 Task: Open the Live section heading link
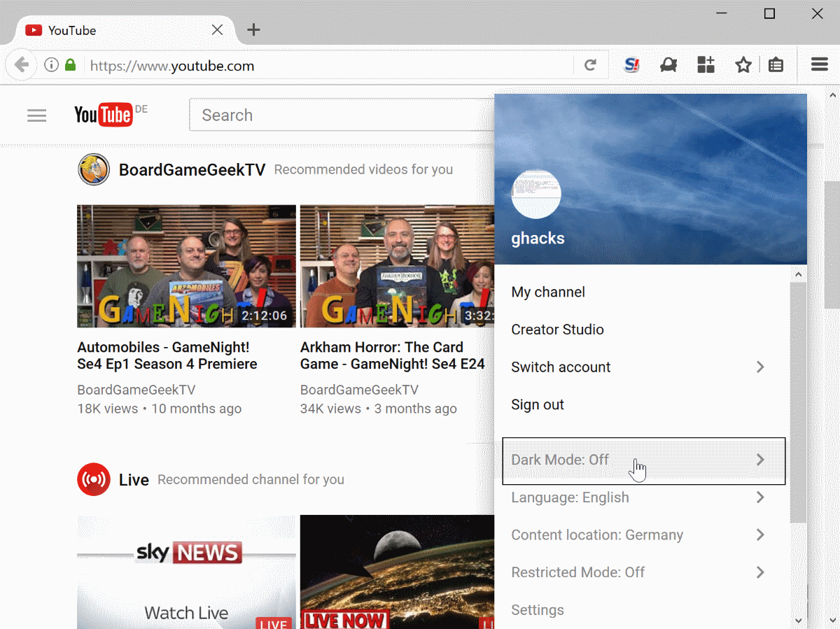[x=134, y=480]
